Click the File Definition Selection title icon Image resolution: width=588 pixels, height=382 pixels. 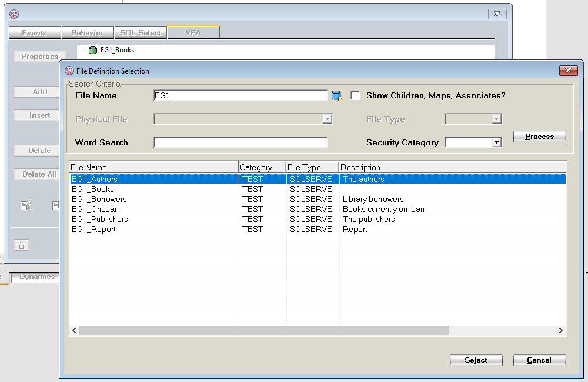[69, 71]
